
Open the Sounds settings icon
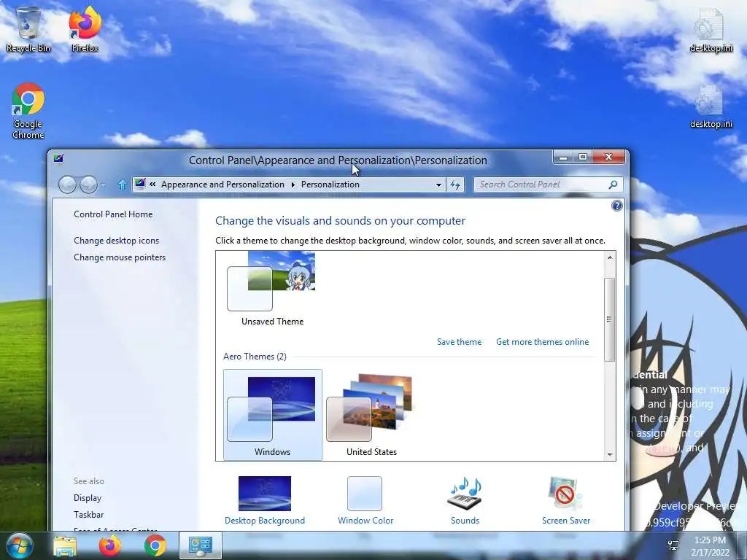465,500
